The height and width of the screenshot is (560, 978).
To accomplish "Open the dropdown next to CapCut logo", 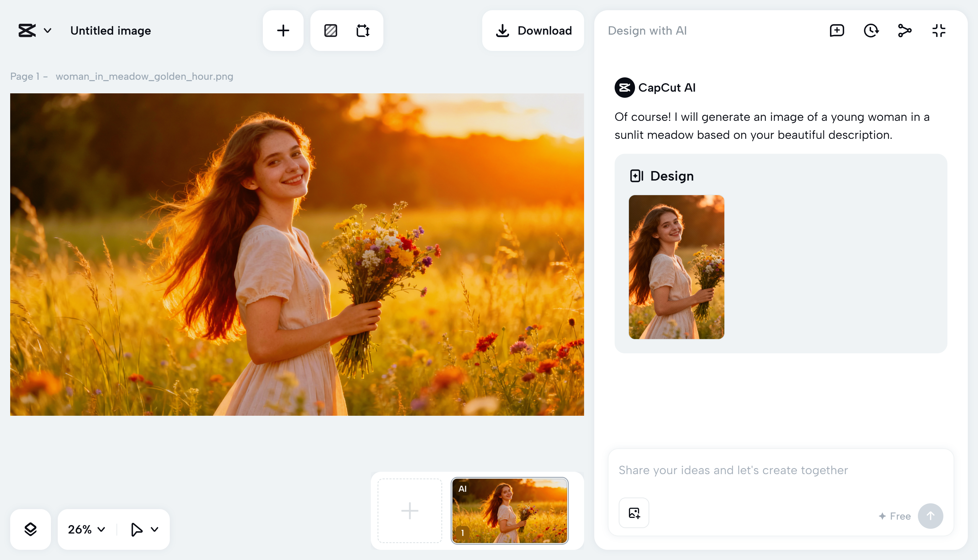I will pyautogui.click(x=47, y=31).
